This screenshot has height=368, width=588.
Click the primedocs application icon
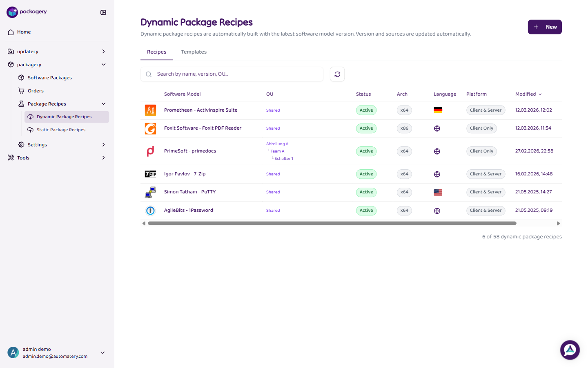[150, 151]
